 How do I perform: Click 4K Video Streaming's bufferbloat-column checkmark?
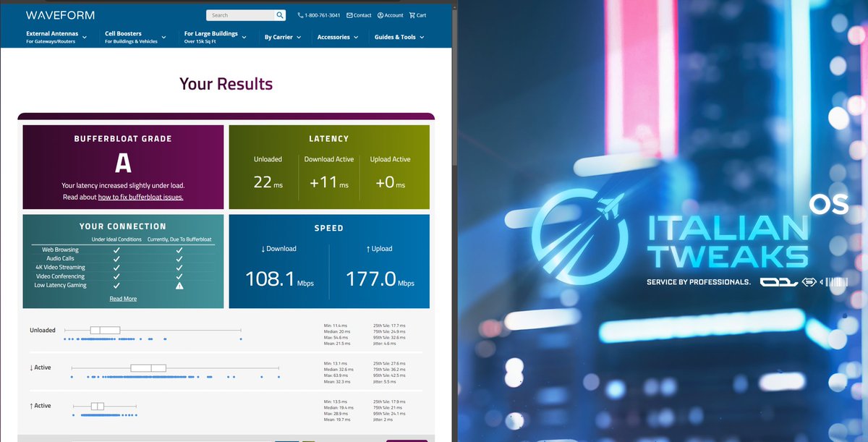coord(179,267)
